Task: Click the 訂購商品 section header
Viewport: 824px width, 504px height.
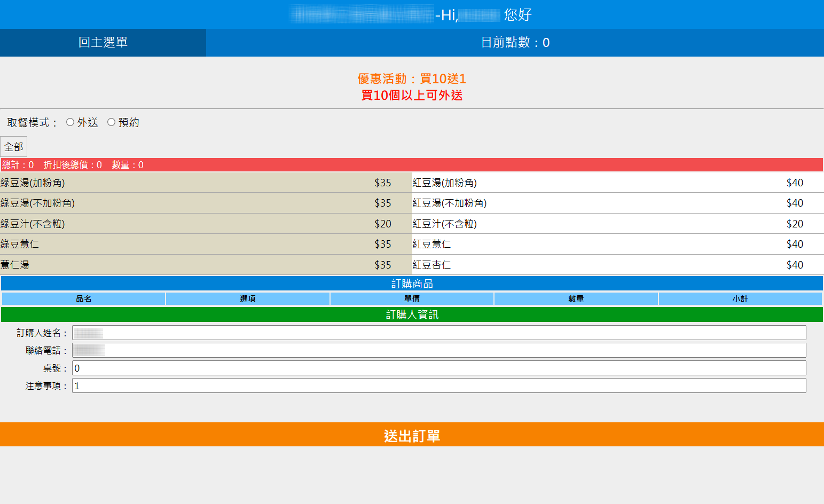Action: (x=412, y=283)
